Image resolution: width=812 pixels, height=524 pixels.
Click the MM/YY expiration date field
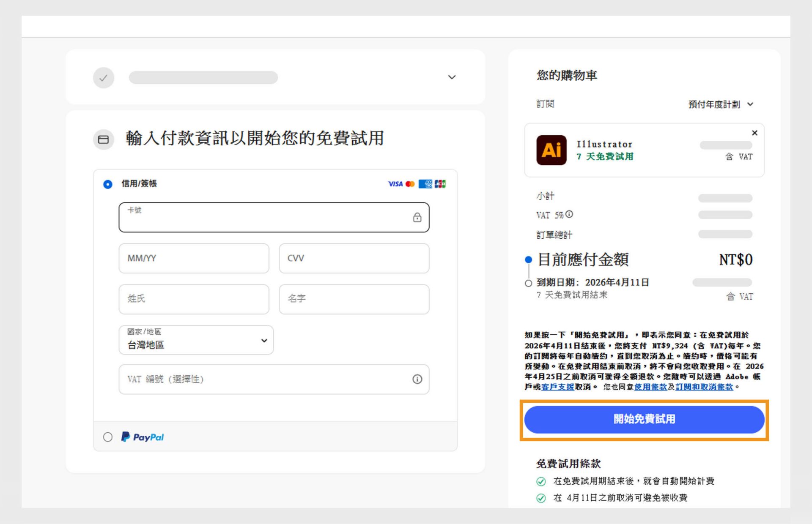(x=194, y=258)
